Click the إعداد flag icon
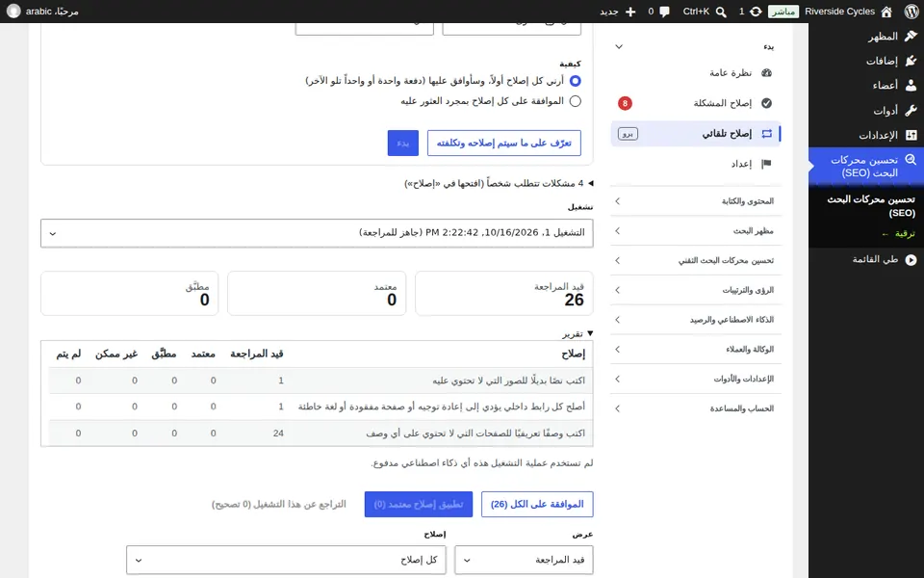Image resolution: width=924 pixels, height=578 pixels. coord(767,164)
